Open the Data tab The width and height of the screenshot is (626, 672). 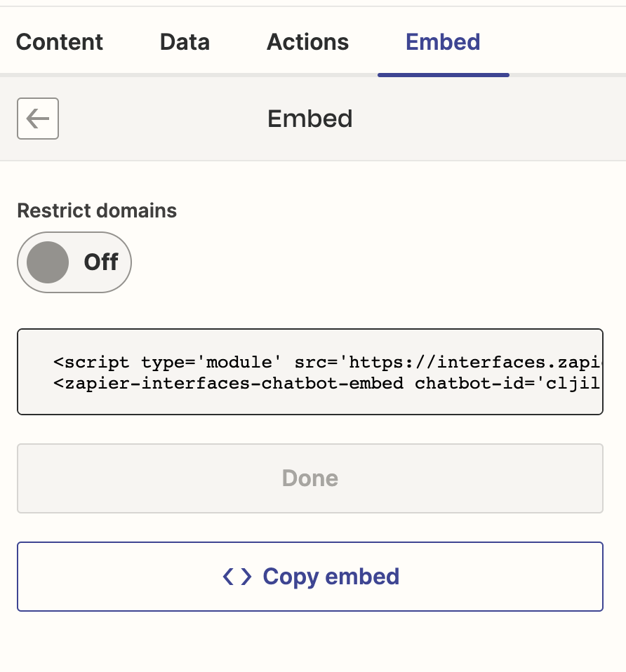tap(184, 42)
